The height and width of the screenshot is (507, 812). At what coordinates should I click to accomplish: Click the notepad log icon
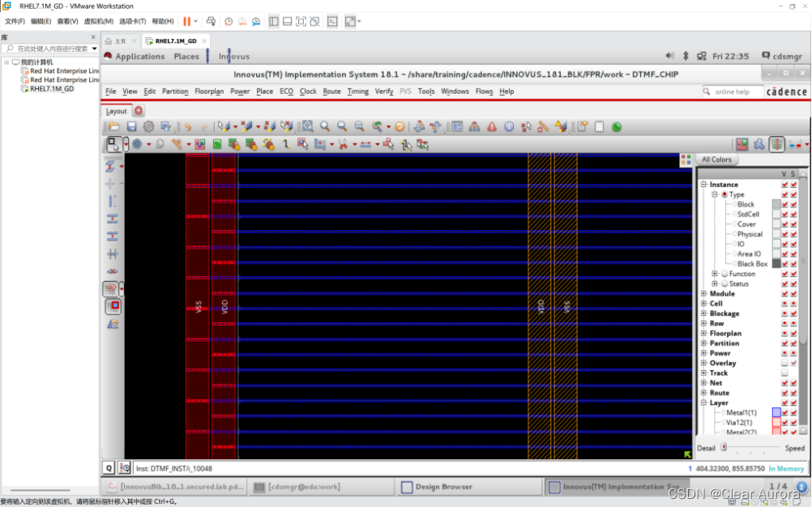pos(599,126)
